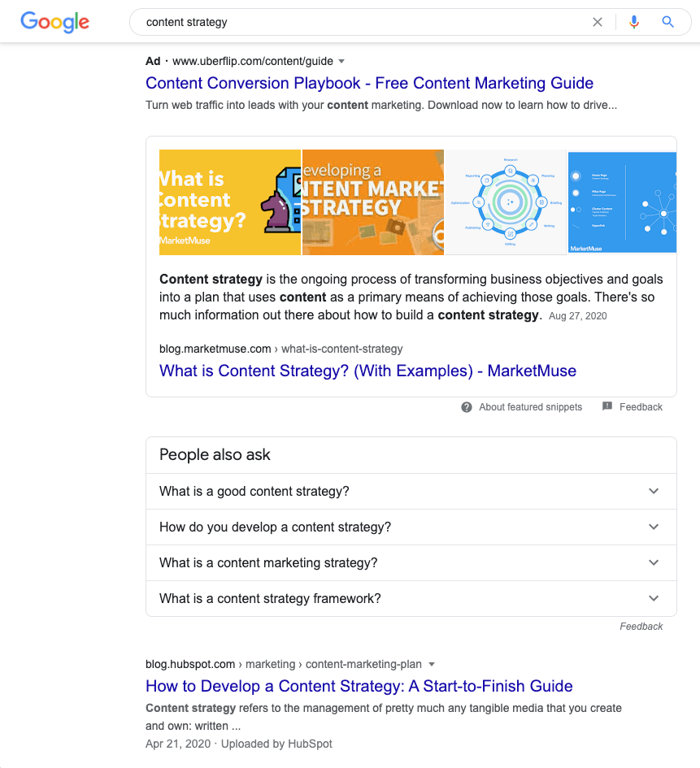Click the magnifying glass search button
The width and height of the screenshot is (700, 768).
[x=668, y=22]
